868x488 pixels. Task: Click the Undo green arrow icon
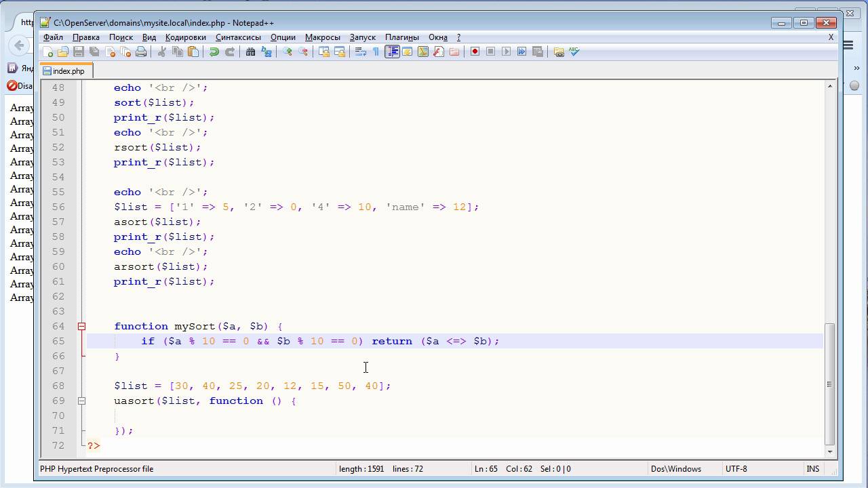tap(214, 52)
